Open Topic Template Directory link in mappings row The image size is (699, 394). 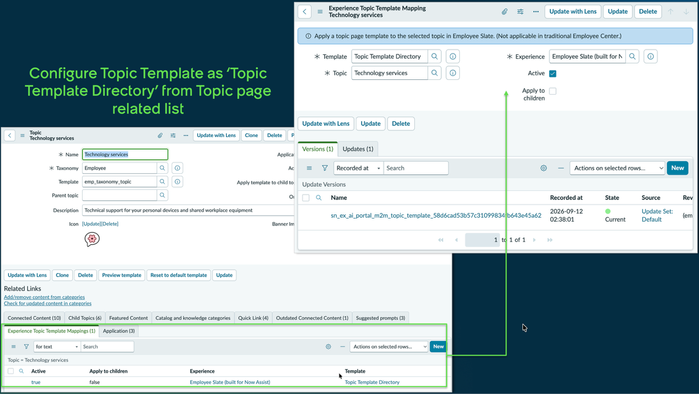[372, 382]
